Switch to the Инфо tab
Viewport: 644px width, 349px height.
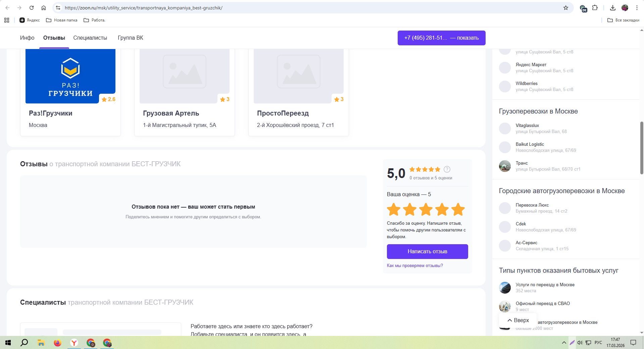coord(27,38)
